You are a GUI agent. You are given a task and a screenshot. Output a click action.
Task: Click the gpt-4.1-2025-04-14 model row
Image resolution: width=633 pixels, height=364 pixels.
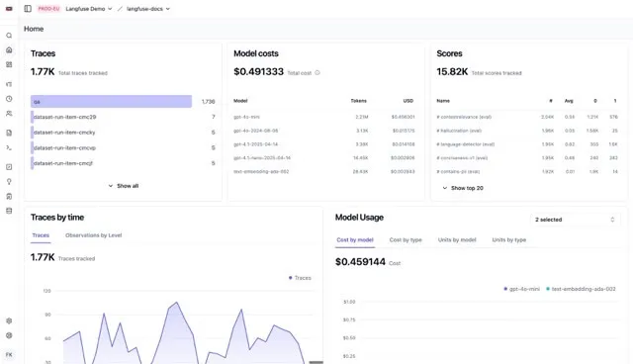tap(324, 144)
